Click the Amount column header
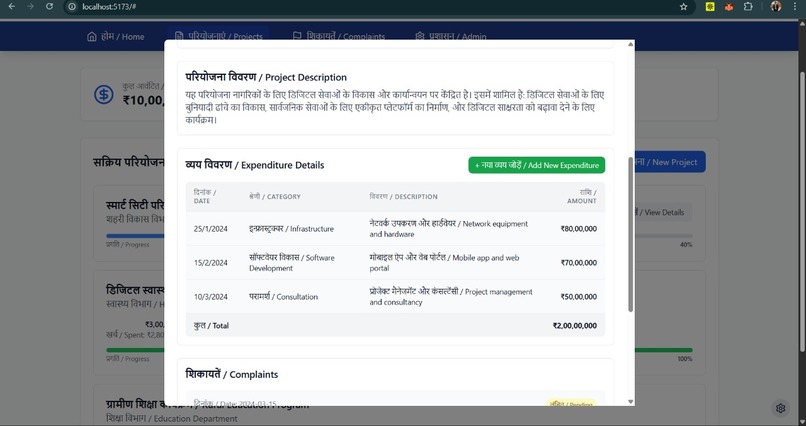The width and height of the screenshot is (806, 426). click(582, 196)
